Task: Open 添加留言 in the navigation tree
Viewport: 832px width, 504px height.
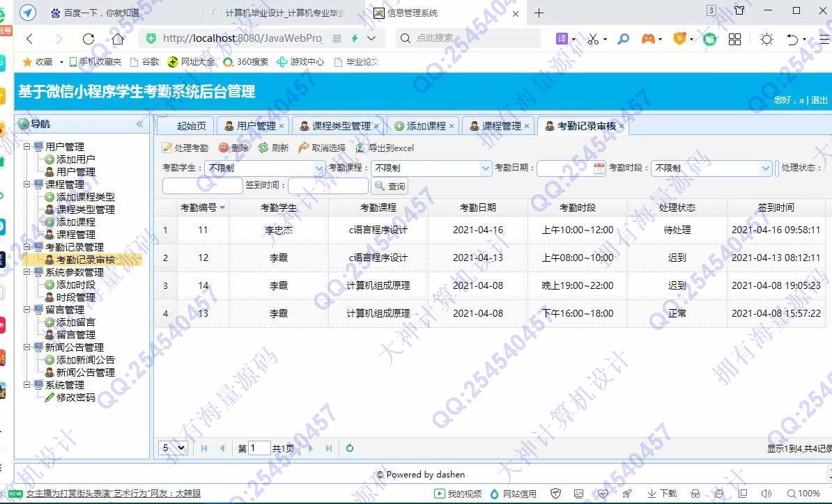Action: coord(75,322)
